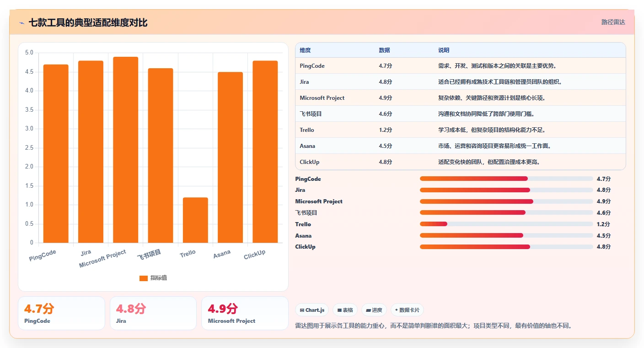Screen dimensions: 644x348
Task: Click the 数据 table column header
Action: (385, 50)
